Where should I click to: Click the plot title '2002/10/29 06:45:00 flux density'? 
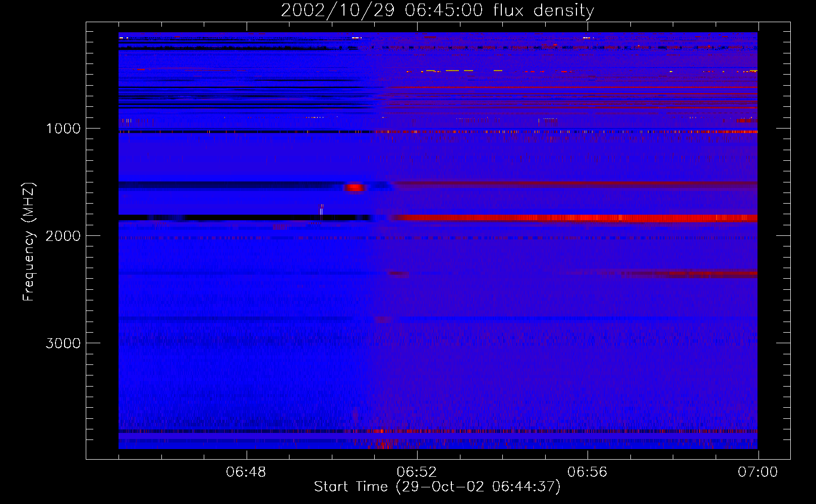click(437, 10)
